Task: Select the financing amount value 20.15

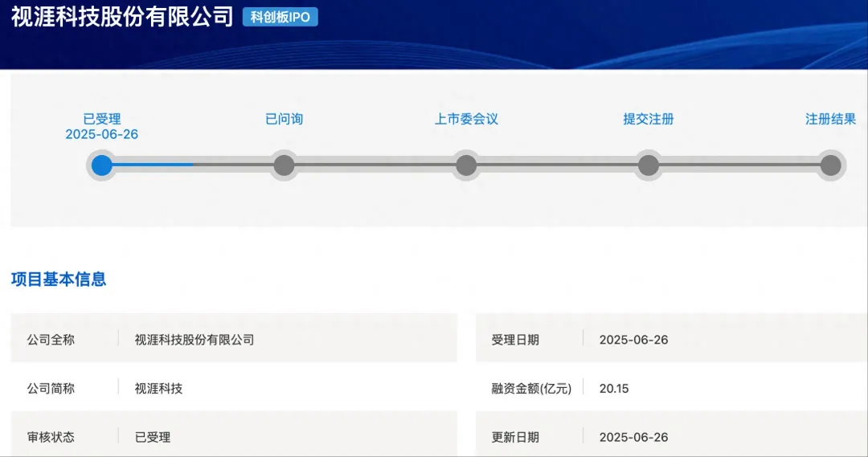Action: click(614, 389)
